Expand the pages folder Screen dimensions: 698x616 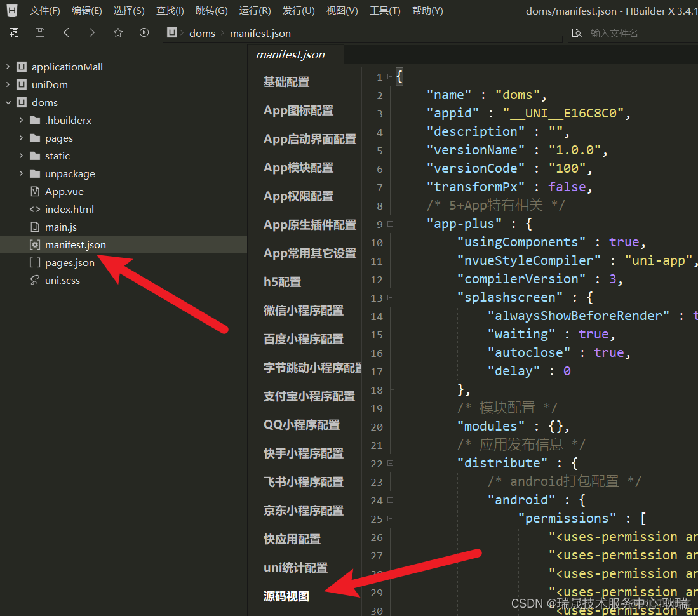coord(22,138)
